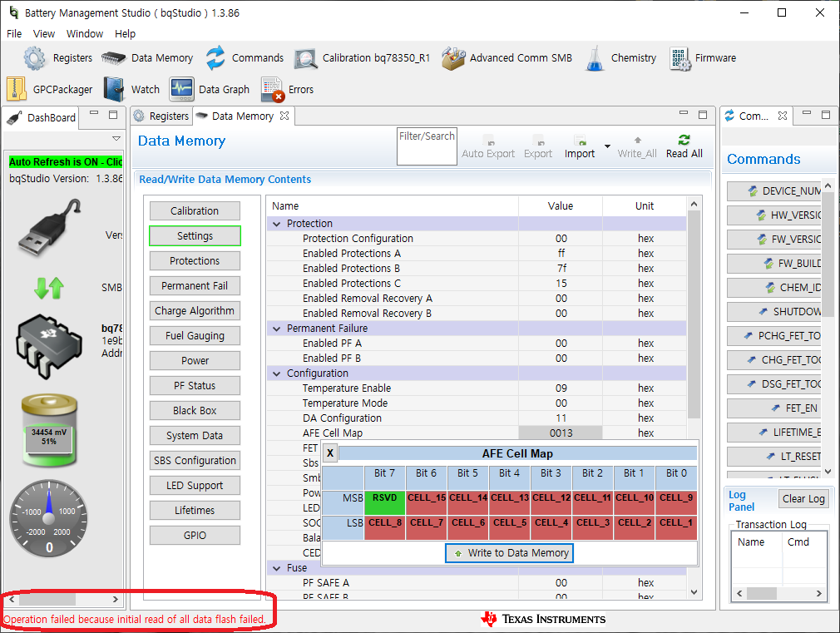The width and height of the screenshot is (840, 633).
Task: Click the Auto Export icon
Action: [488, 140]
